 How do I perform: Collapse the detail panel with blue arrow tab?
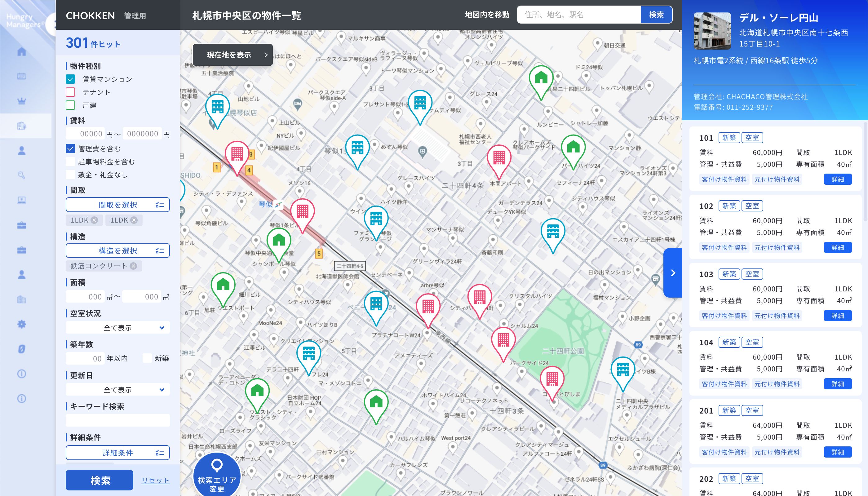point(672,273)
